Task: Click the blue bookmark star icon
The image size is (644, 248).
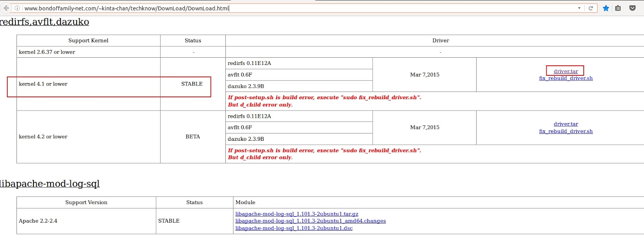Action: 606,8
